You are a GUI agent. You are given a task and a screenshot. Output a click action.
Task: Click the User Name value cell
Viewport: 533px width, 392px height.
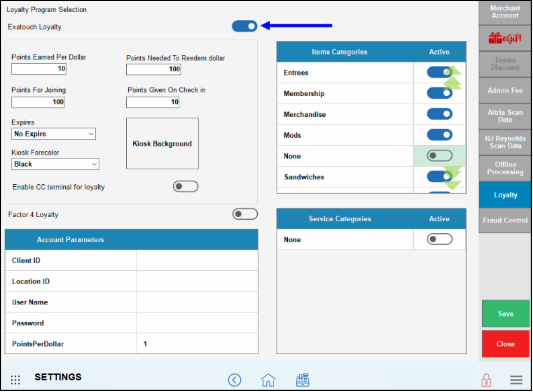coord(197,302)
